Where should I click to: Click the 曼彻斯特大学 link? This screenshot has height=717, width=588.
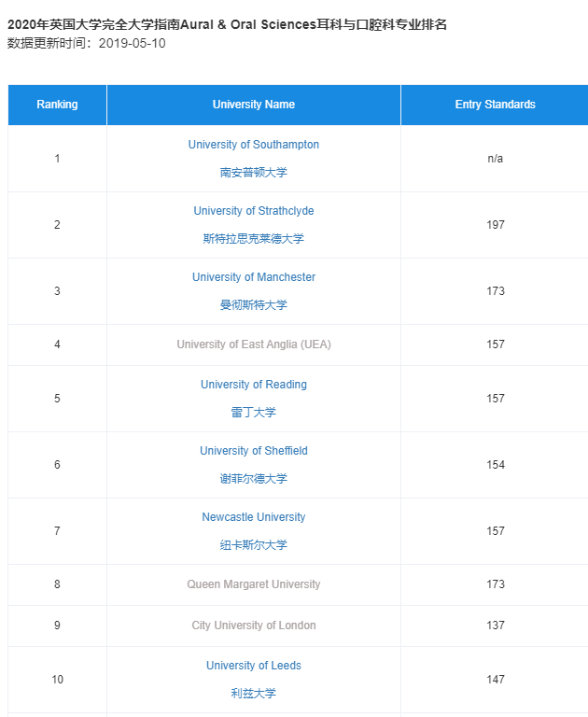click(x=253, y=305)
